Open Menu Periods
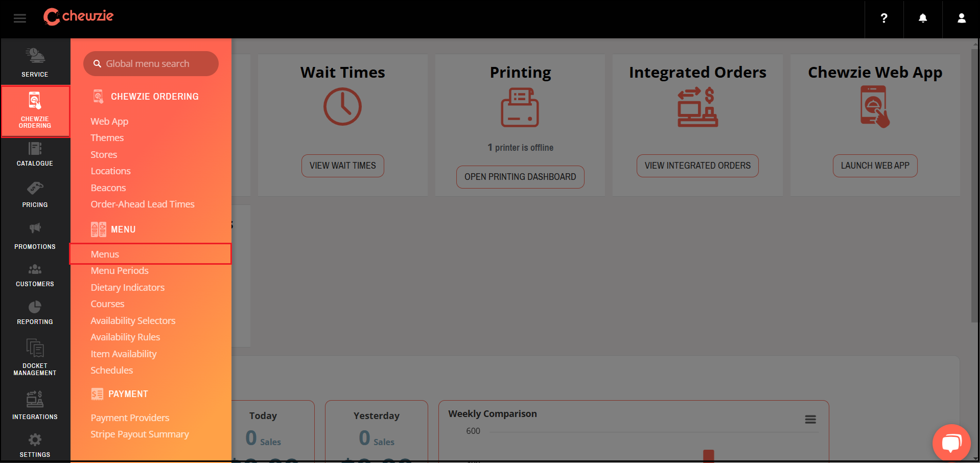This screenshot has height=463, width=980. (x=120, y=271)
